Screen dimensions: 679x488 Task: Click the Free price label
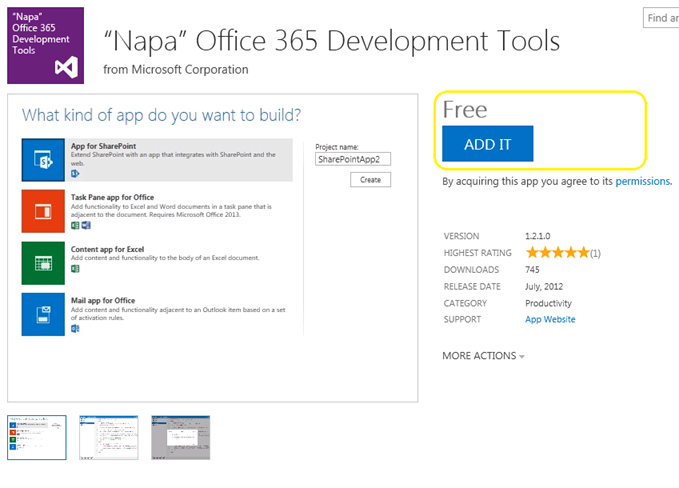point(465,110)
